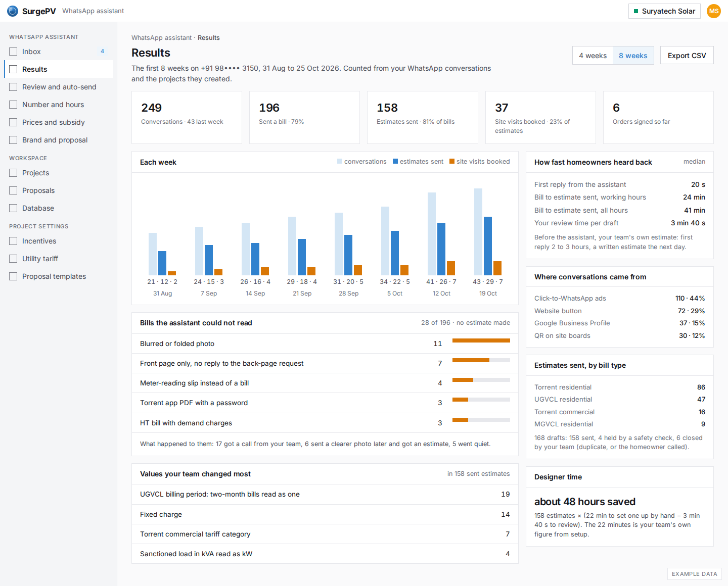This screenshot has height=586, width=728.
Task: Click WhatsApp assistant breadcrumb link
Action: pos(161,38)
